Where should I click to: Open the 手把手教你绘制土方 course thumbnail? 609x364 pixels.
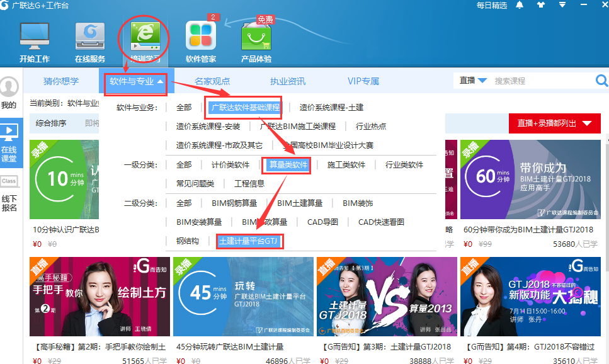pyautogui.click(x=100, y=297)
